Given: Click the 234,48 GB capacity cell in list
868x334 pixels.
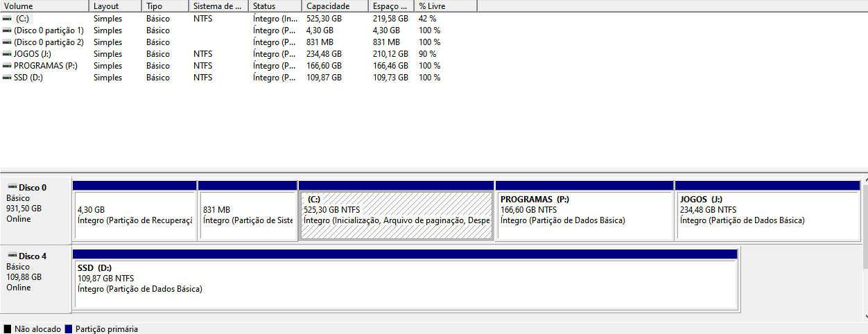Looking at the screenshot, I should [324, 54].
